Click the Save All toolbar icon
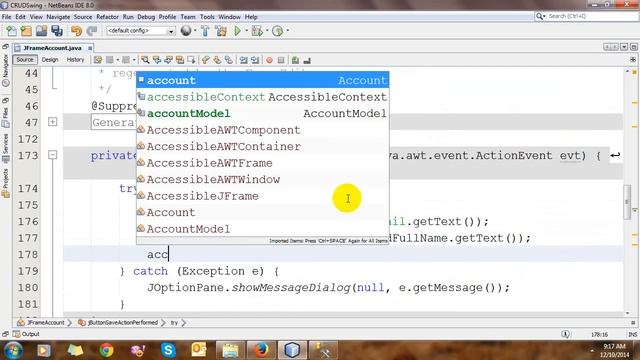640x360 pixels. coord(57,31)
